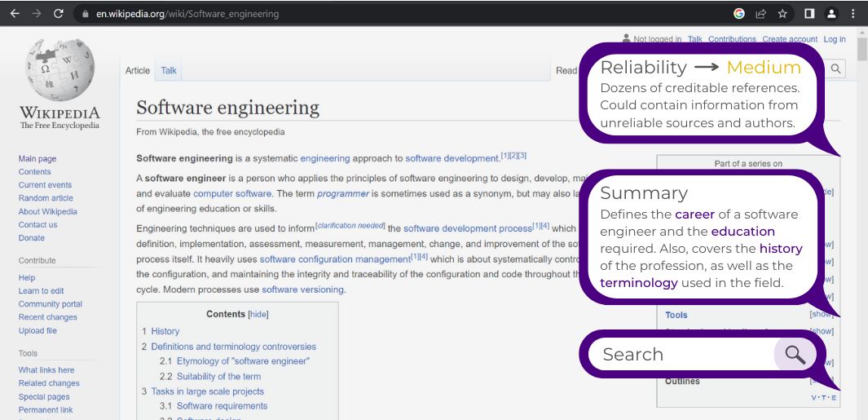Open Community portal link
Viewport: 868px width, 420px height.
[x=50, y=303]
